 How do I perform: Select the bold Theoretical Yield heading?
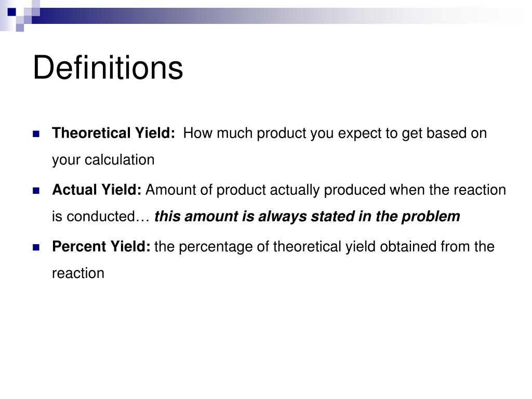pyautogui.click(x=114, y=133)
